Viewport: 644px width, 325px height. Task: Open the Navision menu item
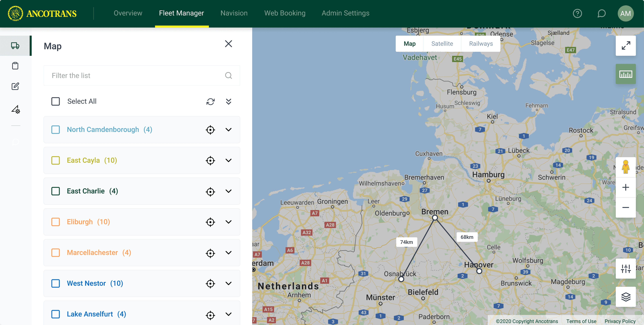pyautogui.click(x=234, y=13)
